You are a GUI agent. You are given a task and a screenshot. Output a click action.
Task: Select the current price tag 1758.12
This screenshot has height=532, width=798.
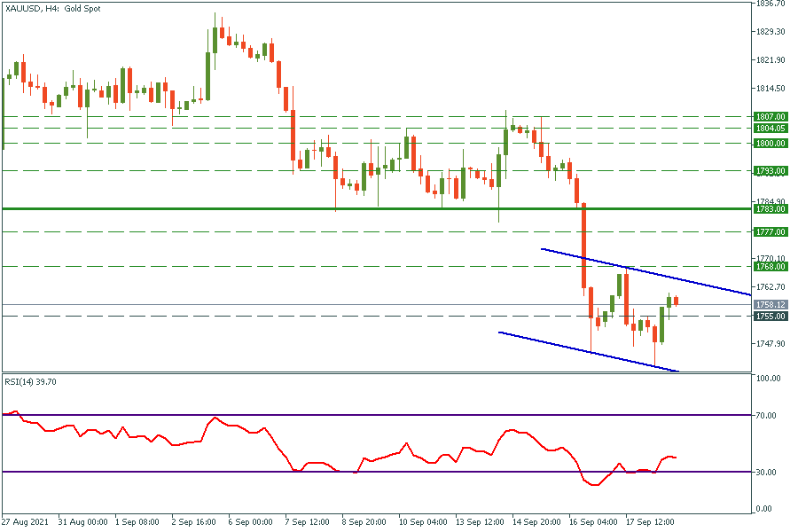tap(770, 304)
